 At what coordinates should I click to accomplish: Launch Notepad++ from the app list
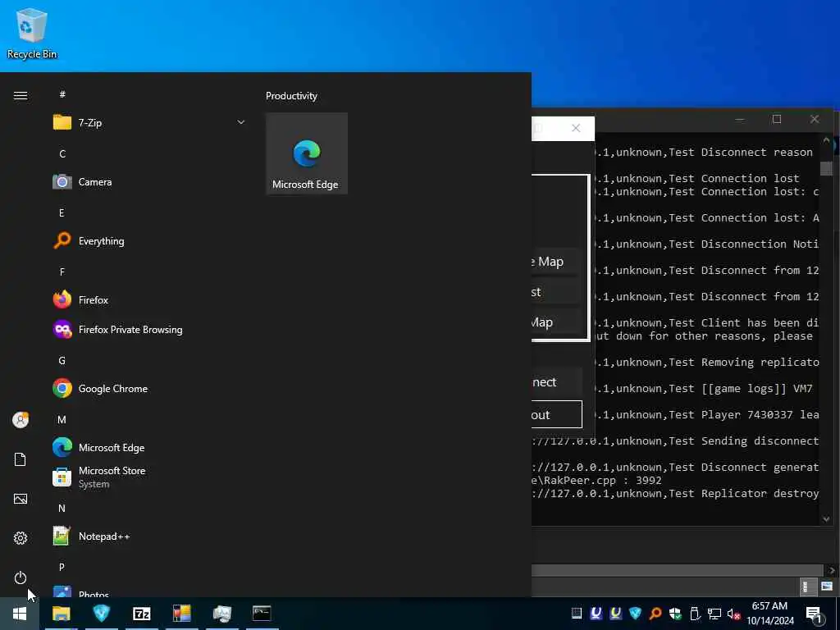(x=149, y=536)
